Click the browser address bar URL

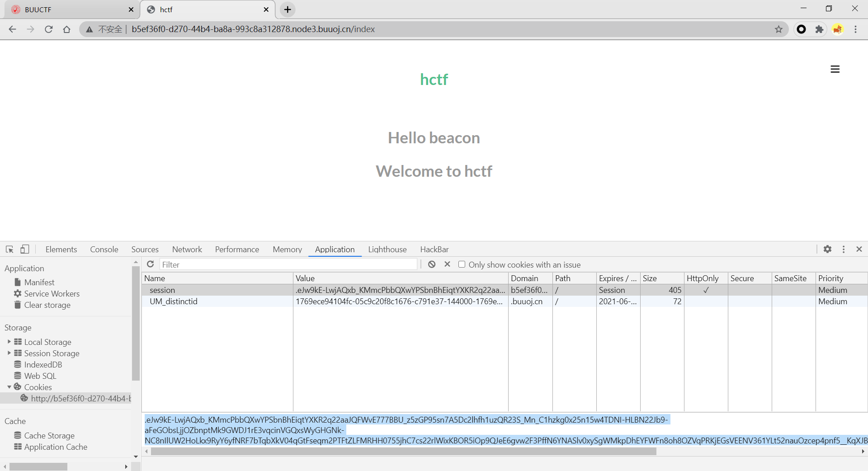coord(253,29)
